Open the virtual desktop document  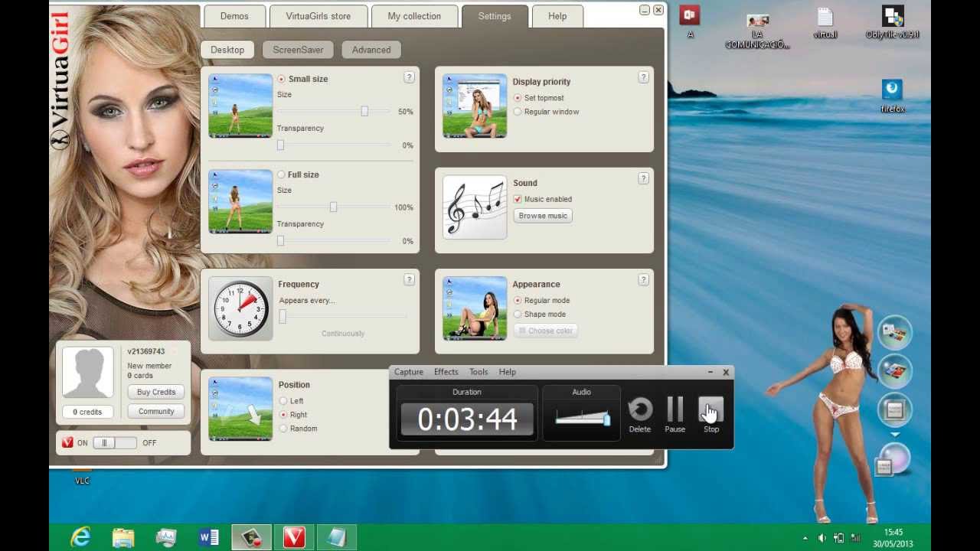(x=825, y=23)
